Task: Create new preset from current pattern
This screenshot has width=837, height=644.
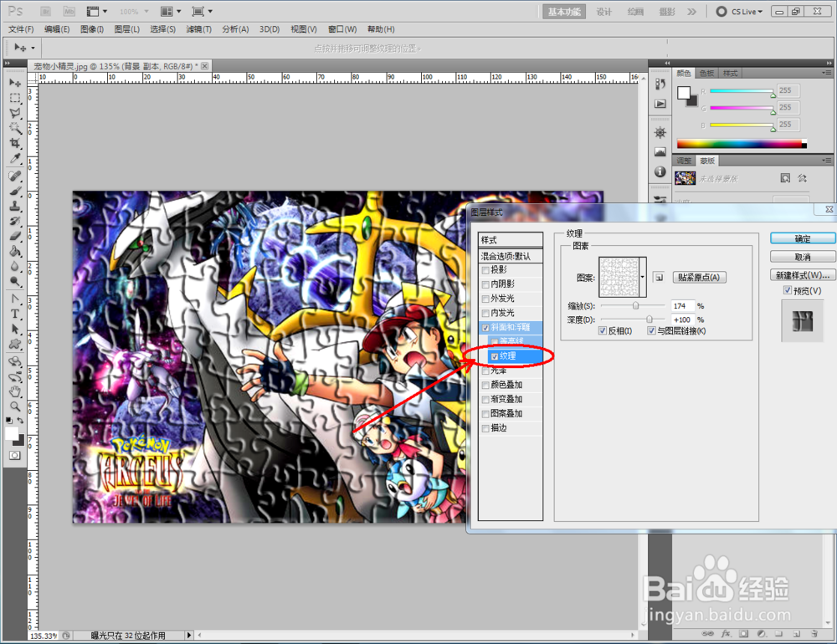Action: (x=659, y=278)
